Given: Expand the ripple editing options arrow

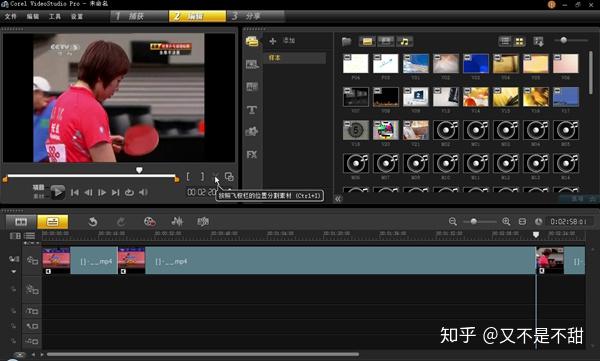Looking at the screenshot, I should [x=14, y=271].
